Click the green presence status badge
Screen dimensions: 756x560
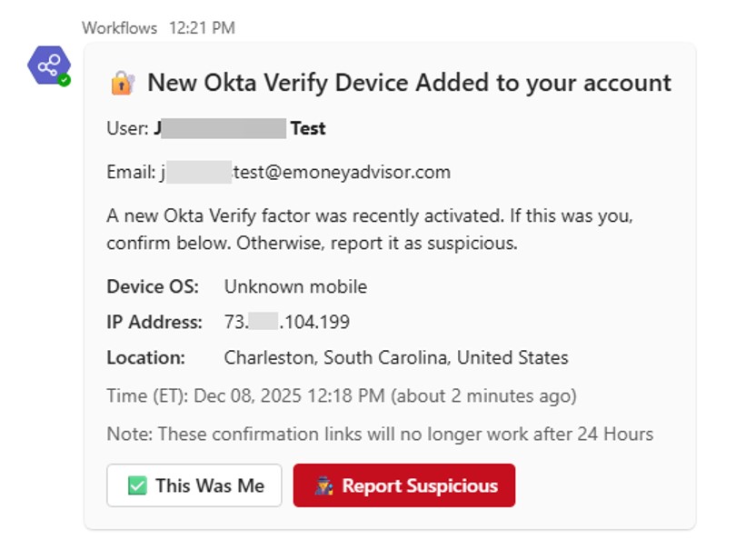(65, 80)
